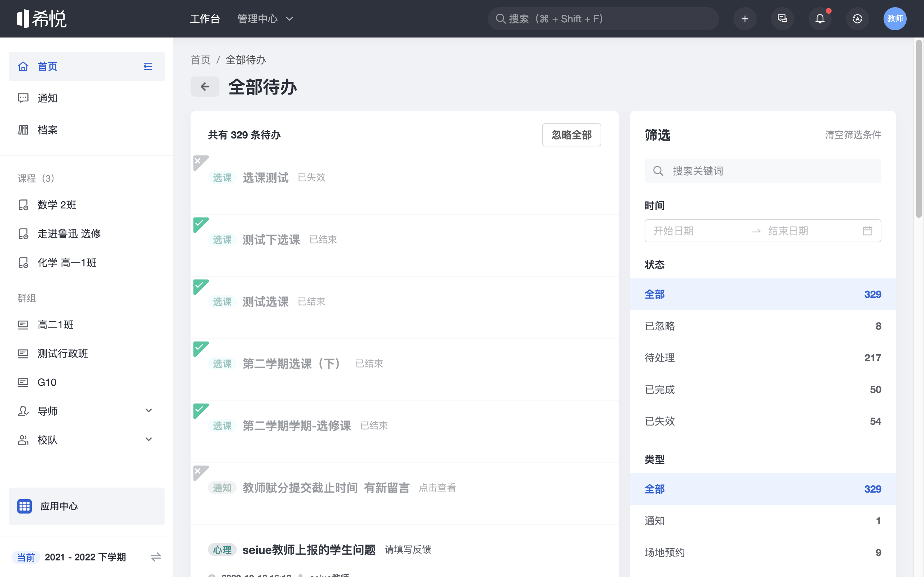Open the calendar icon in date range
Screen dimensions: 924x577
click(867, 231)
